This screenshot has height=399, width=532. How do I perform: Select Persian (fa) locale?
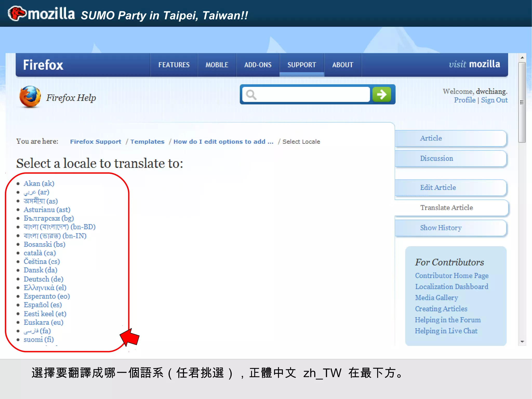(x=37, y=331)
